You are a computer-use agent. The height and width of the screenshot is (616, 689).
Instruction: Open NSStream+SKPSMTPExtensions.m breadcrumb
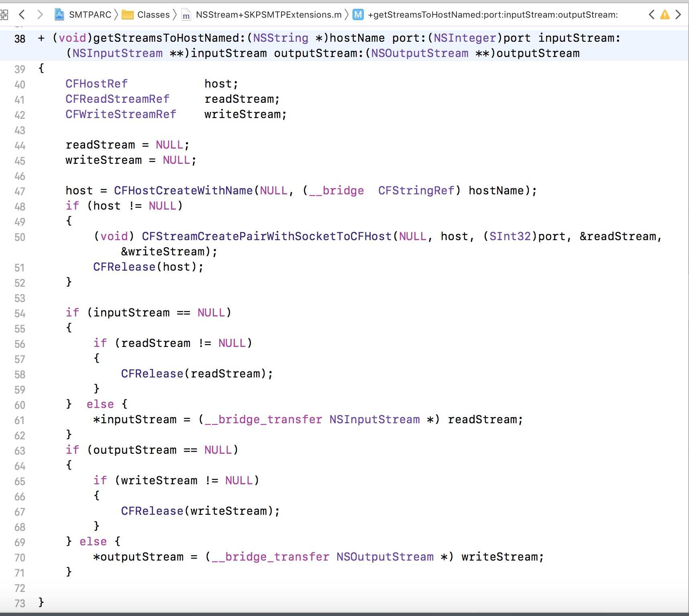[x=269, y=15]
